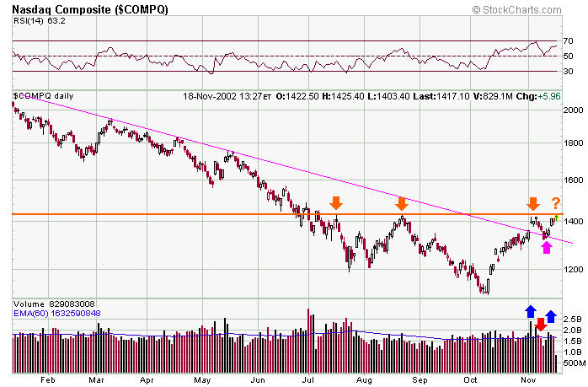Click the L:1403.40 low value

(388, 96)
